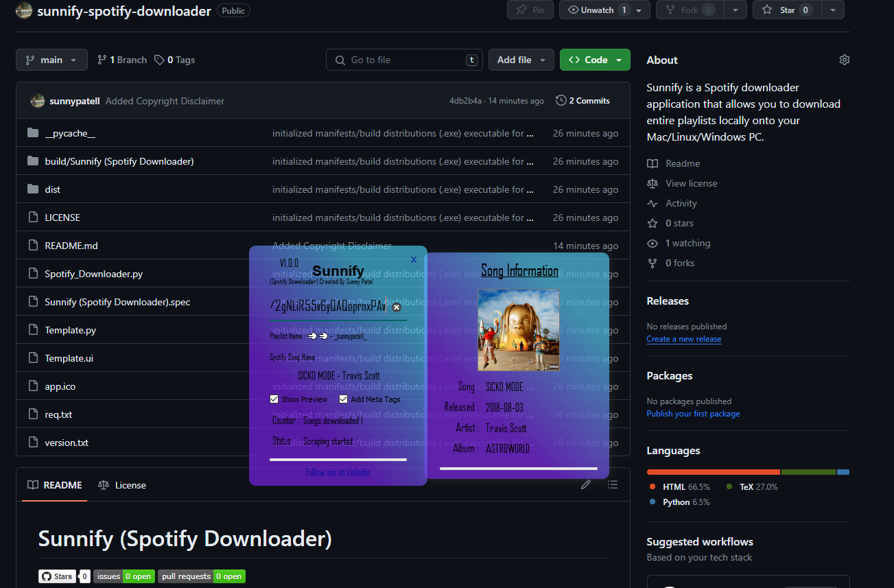Click Follow me on LinkedIn in Sunnify
Image resolution: width=894 pixels, height=588 pixels.
(338, 472)
